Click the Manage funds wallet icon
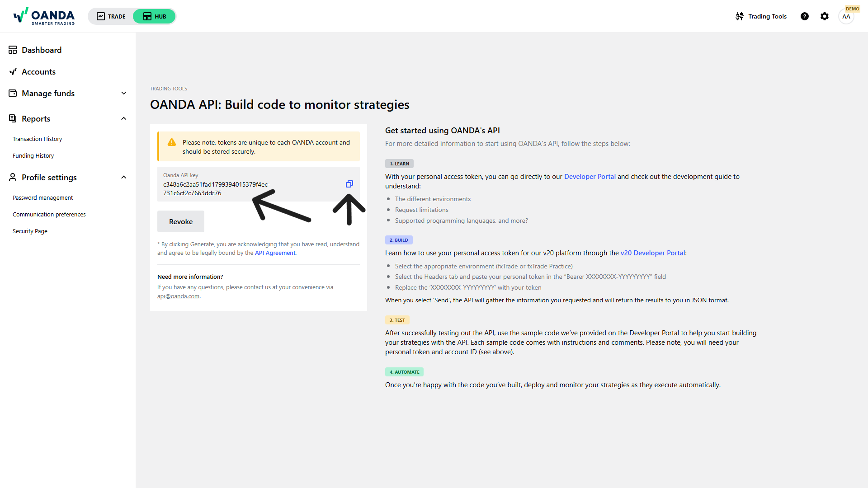This screenshot has height=488, width=868. pos(13,93)
